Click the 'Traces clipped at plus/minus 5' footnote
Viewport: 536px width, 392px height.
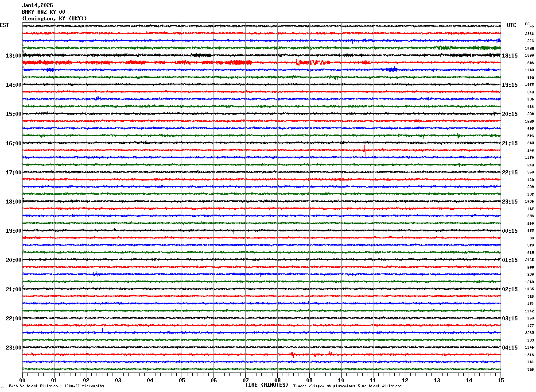[347, 386]
